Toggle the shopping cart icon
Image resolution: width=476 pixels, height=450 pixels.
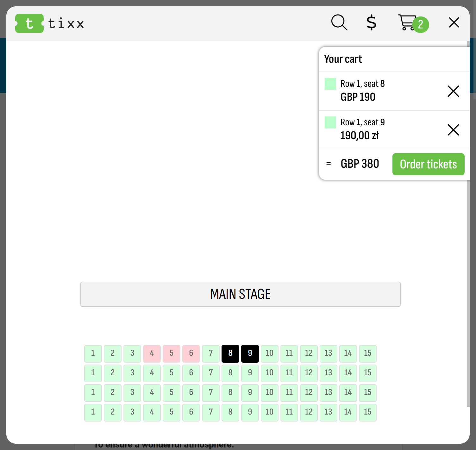click(407, 22)
